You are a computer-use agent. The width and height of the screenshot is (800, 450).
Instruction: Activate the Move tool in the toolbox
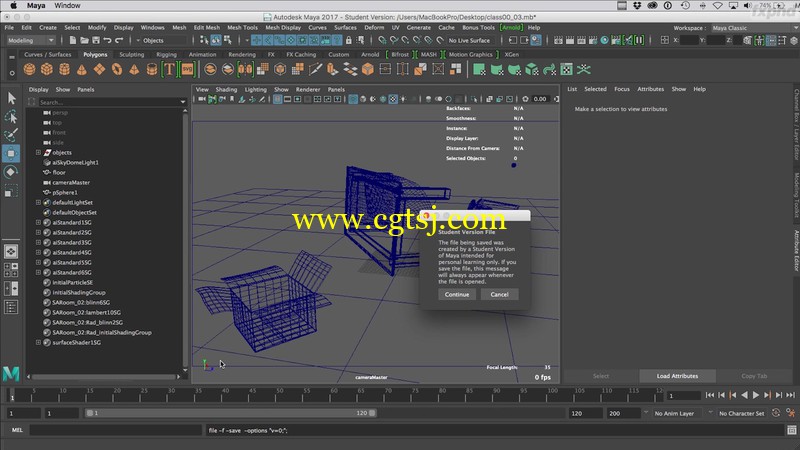pos(11,153)
